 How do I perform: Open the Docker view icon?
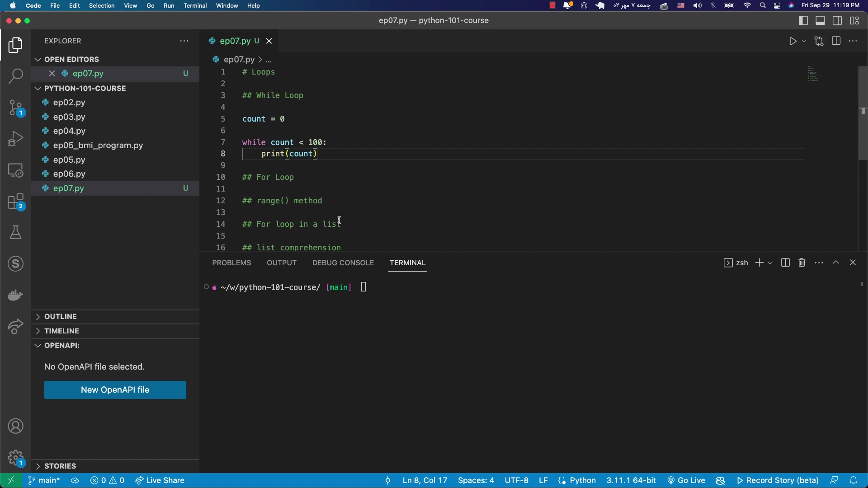point(15,295)
